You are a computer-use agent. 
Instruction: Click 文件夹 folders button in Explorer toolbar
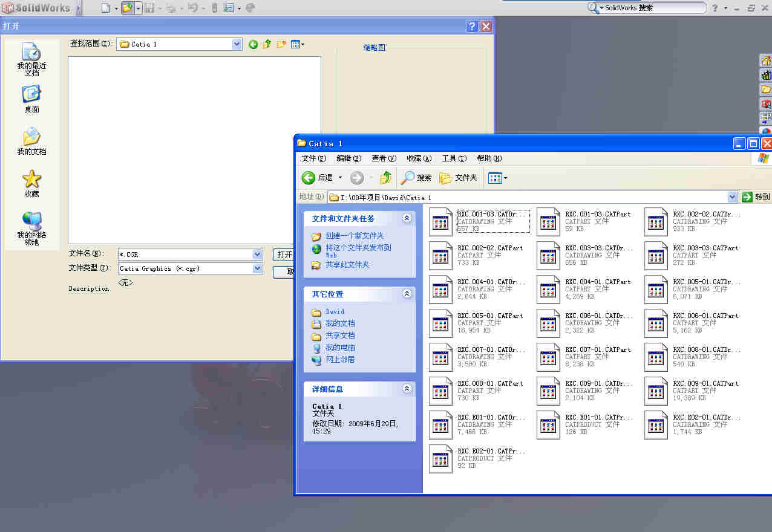(x=458, y=178)
